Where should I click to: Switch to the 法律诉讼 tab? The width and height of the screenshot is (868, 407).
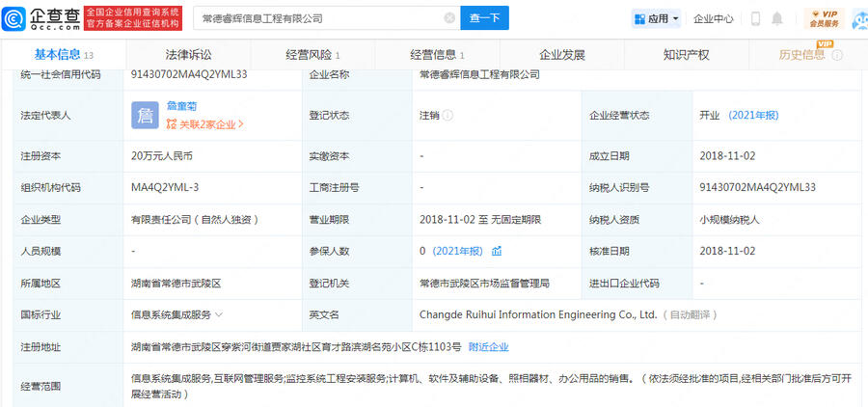pyautogui.click(x=188, y=55)
